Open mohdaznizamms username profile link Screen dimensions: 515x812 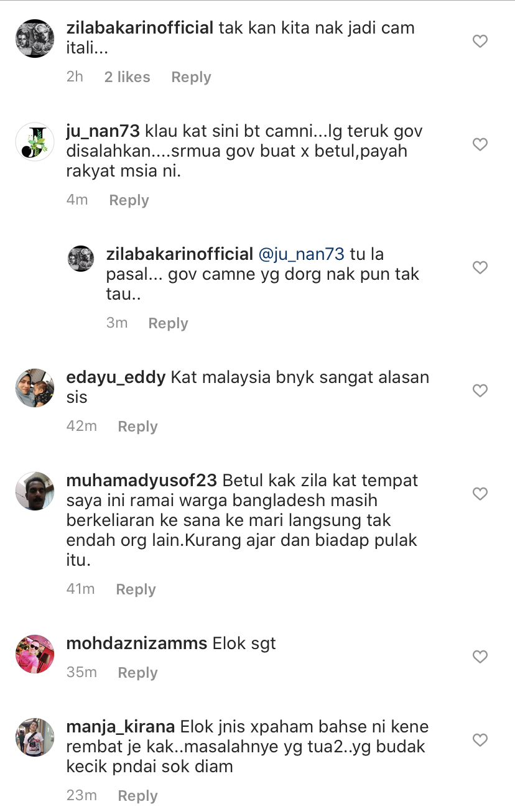137,644
